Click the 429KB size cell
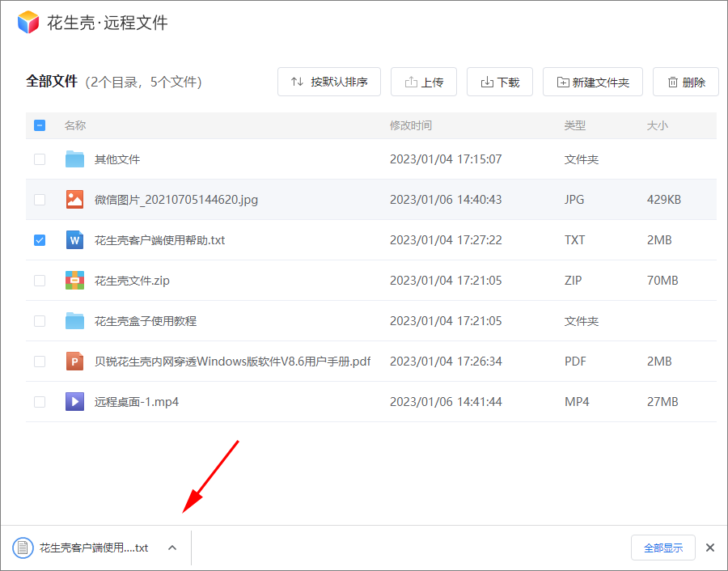 (664, 200)
